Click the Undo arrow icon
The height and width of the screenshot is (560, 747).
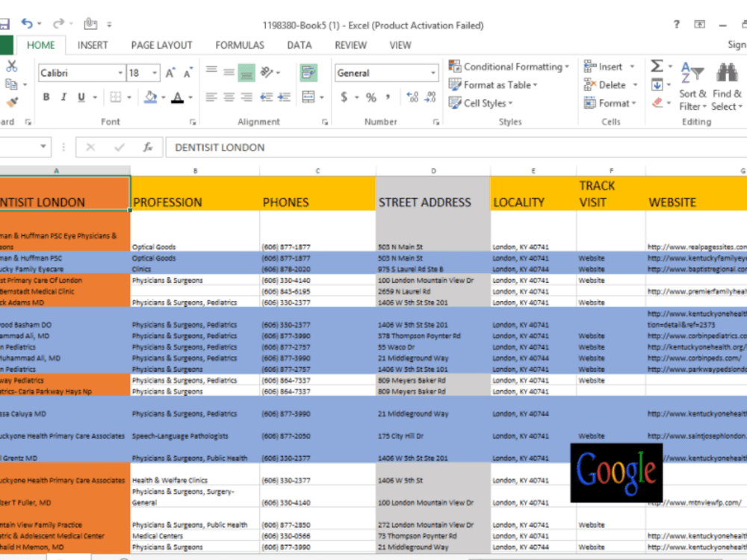pyautogui.click(x=27, y=23)
